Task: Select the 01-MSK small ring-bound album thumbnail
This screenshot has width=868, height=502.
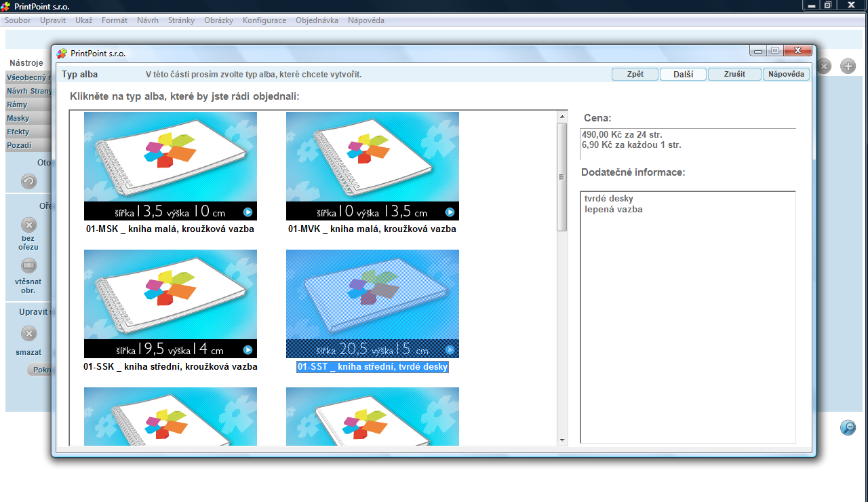Action: point(170,166)
